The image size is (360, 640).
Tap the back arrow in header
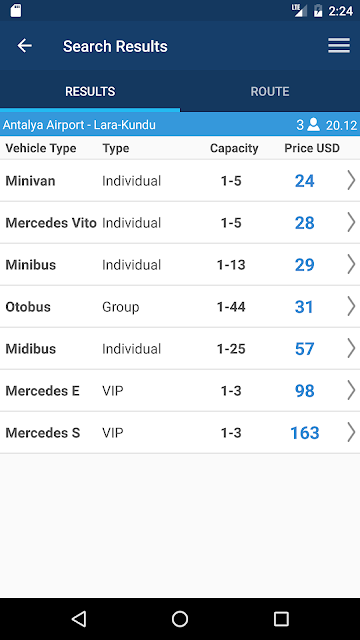(x=24, y=46)
